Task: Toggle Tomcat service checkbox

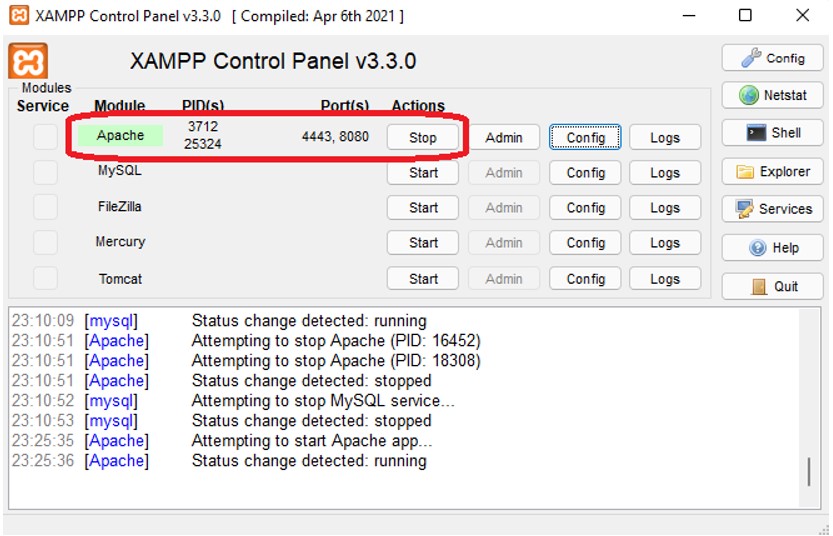Action: click(45, 278)
